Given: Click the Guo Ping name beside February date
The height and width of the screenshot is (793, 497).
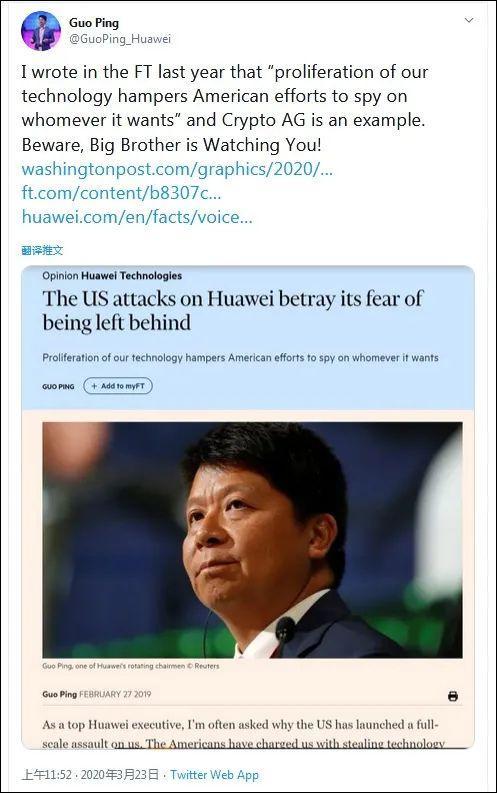Looking at the screenshot, I should (60, 694).
